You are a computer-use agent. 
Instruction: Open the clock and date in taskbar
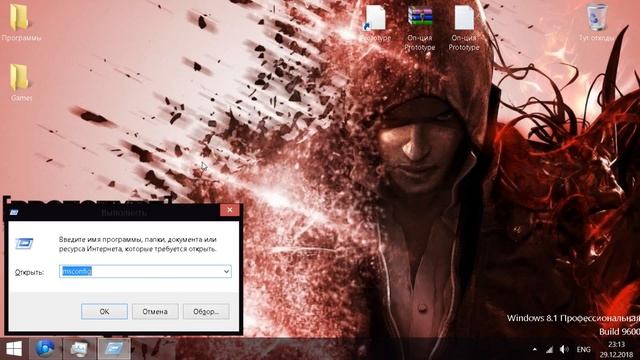click(616, 349)
